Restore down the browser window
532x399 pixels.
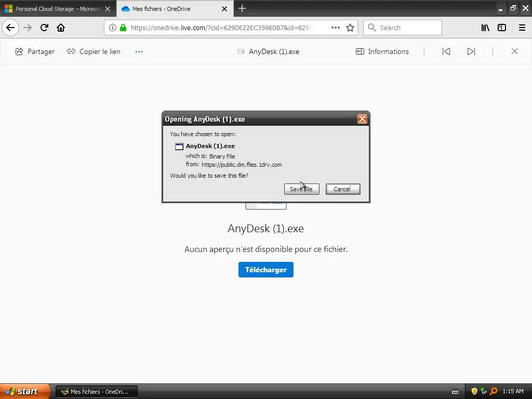(x=513, y=8)
